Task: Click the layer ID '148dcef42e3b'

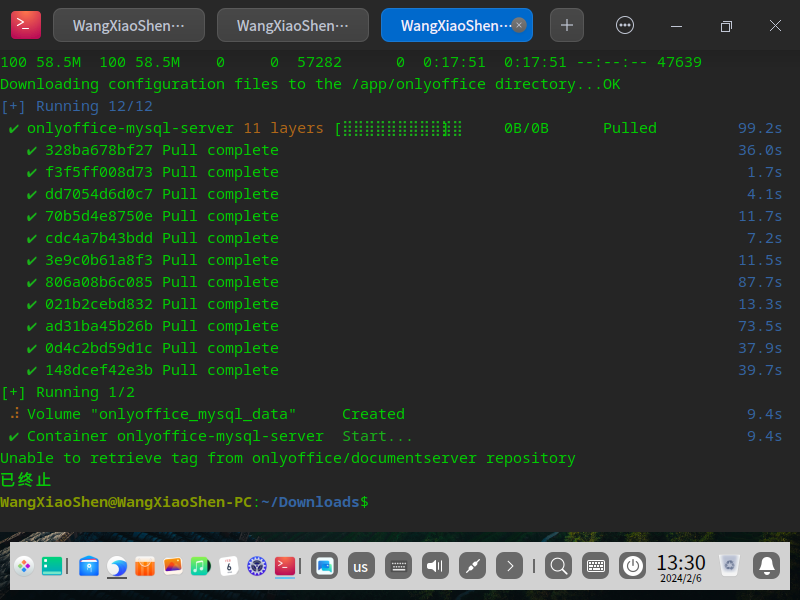Action: [x=99, y=369]
